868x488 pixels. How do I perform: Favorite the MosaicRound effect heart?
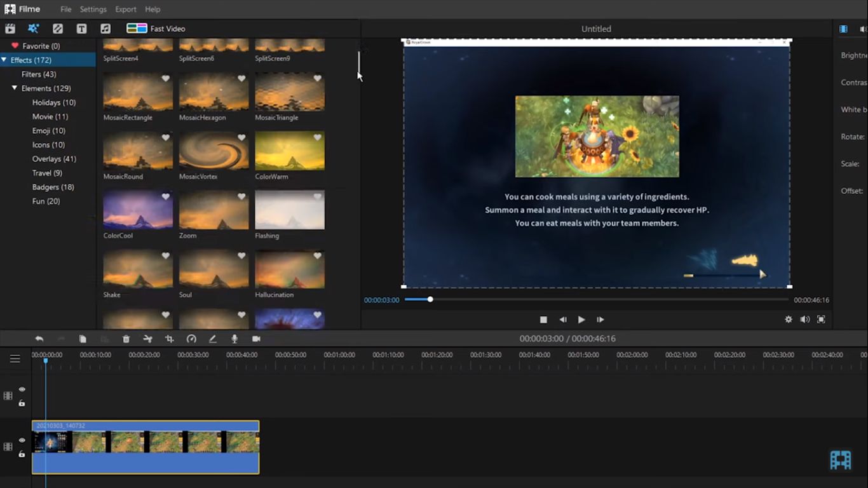click(x=166, y=137)
